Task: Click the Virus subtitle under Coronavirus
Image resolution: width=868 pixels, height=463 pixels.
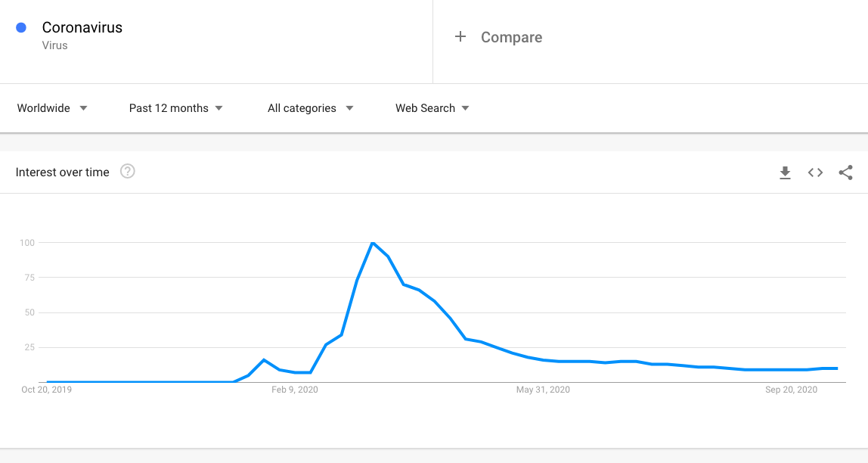Action: coord(54,45)
